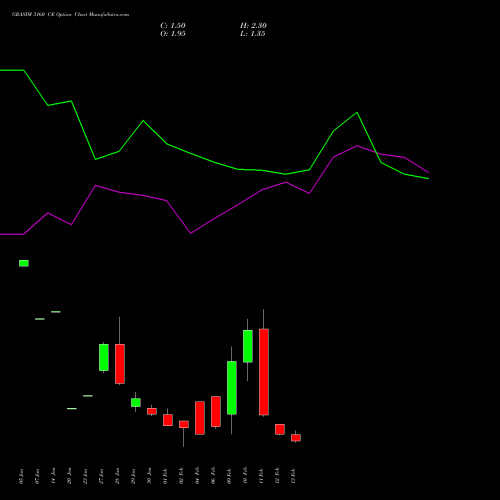Click the 10 Feb date label

coord(245,476)
